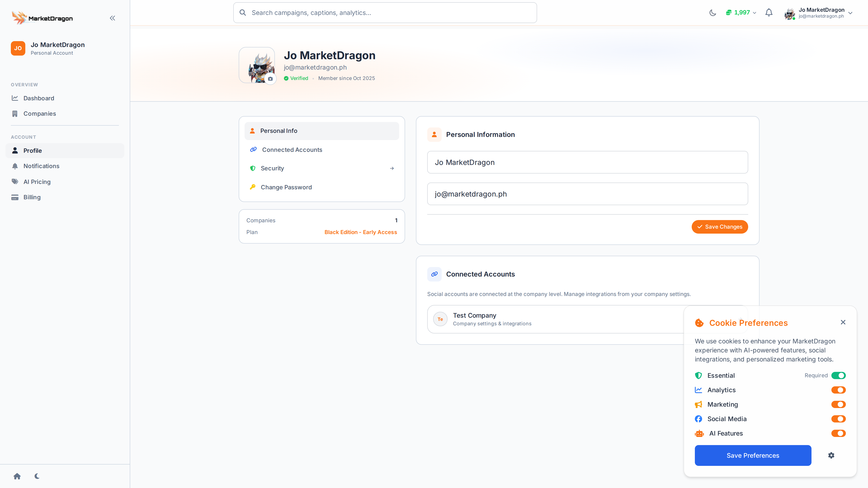Click the orange cookie icon
The height and width of the screenshot is (488, 868).
(699, 323)
